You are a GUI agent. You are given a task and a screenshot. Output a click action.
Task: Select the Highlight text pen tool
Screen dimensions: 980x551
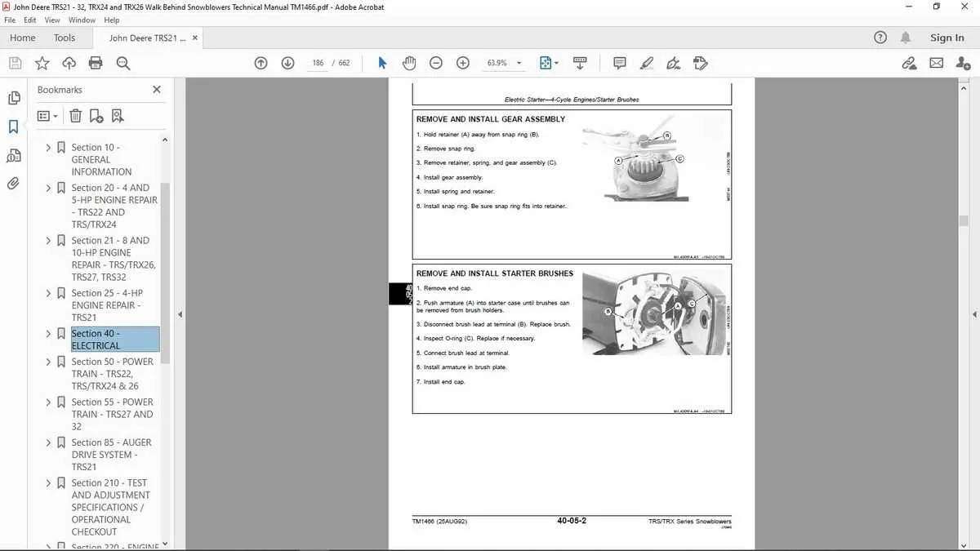click(647, 63)
